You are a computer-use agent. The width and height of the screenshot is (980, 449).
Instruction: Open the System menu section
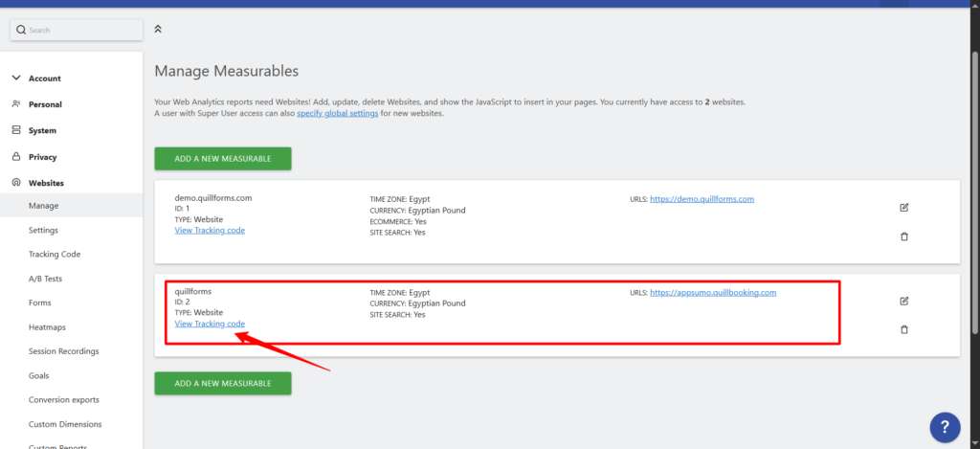pos(42,131)
